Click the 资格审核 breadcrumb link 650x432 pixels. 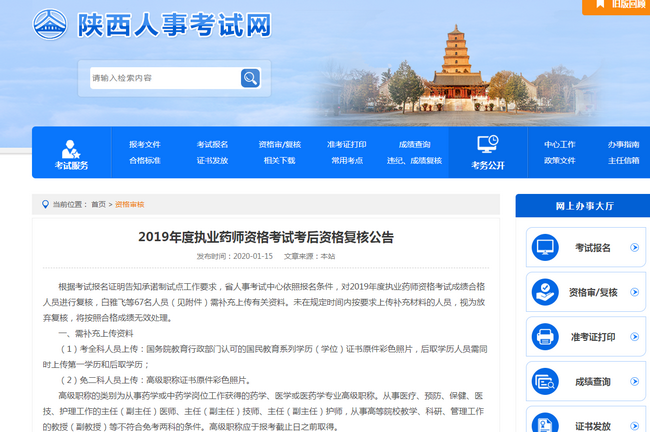tap(129, 204)
